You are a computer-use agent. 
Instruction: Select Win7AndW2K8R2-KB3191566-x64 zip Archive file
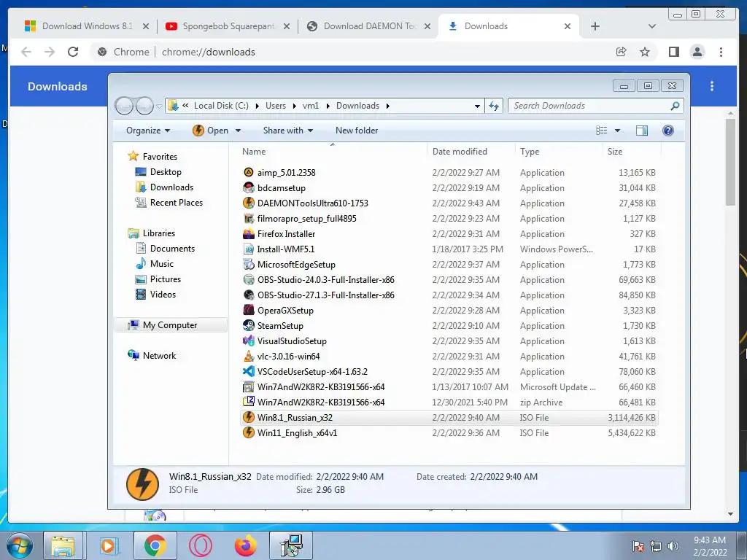pos(449,402)
